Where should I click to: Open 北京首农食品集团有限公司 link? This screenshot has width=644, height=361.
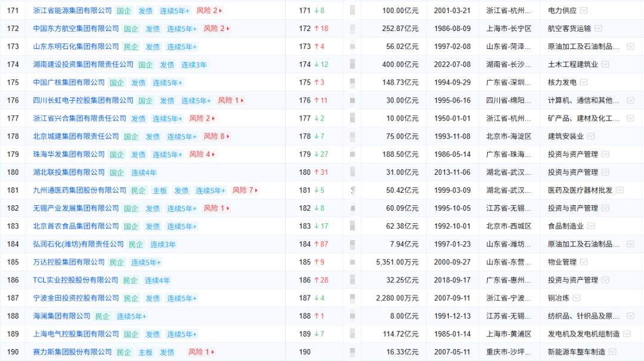tap(76, 226)
